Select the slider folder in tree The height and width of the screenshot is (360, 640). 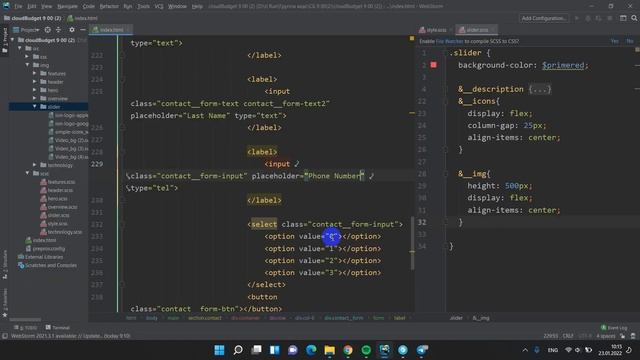[50, 107]
